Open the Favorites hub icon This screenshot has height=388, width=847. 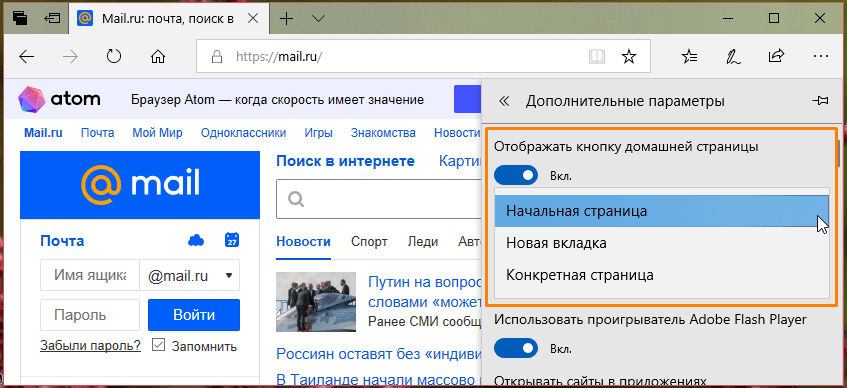689,56
